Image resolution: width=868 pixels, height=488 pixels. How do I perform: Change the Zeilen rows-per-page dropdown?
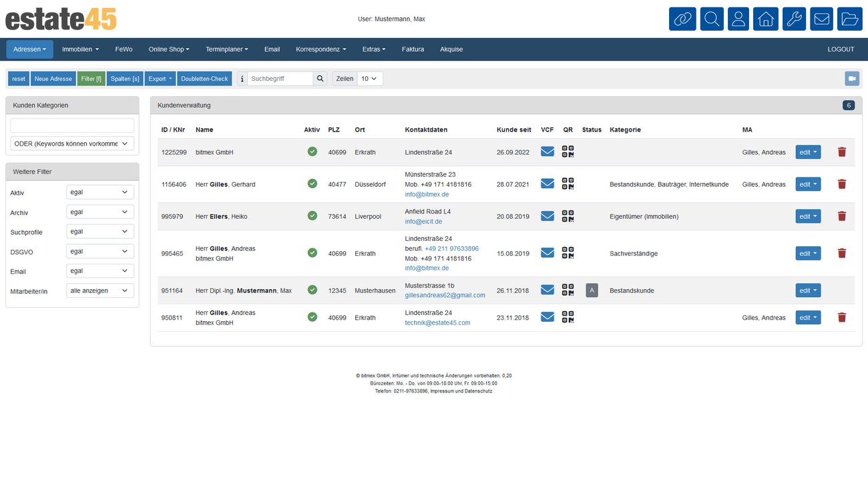[370, 79]
